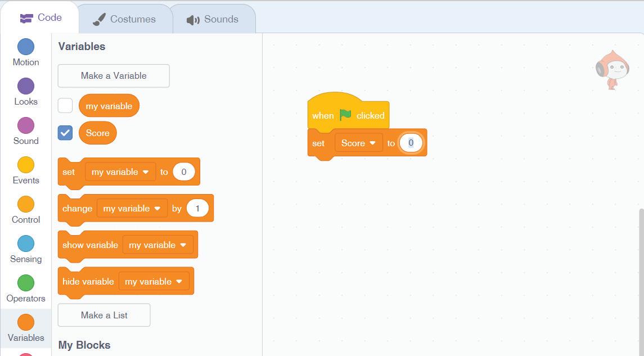
Task: Click the 'change' block label
Action: pos(77,208)
